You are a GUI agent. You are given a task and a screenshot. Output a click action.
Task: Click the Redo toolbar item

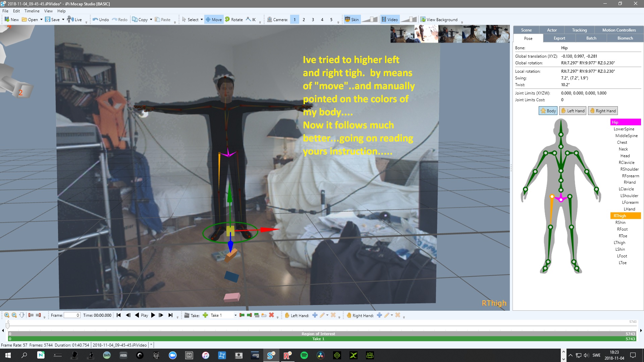click(x=119, y=19)
